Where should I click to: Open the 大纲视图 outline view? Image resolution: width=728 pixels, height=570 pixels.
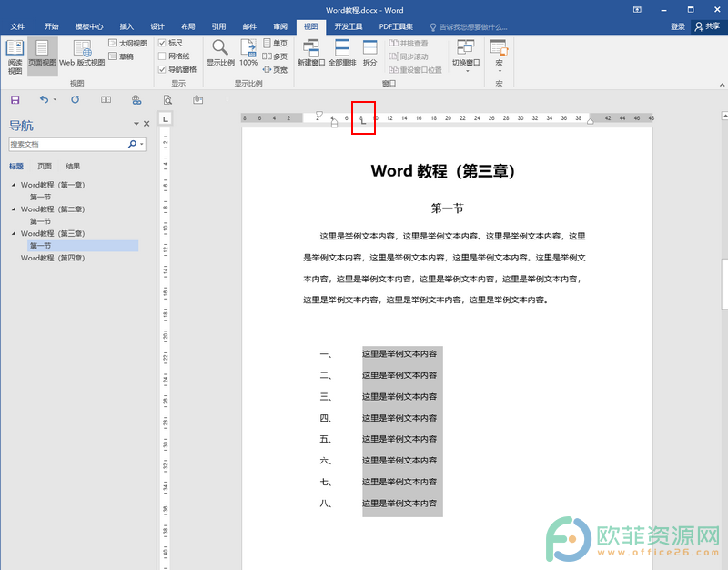(127, 43)
